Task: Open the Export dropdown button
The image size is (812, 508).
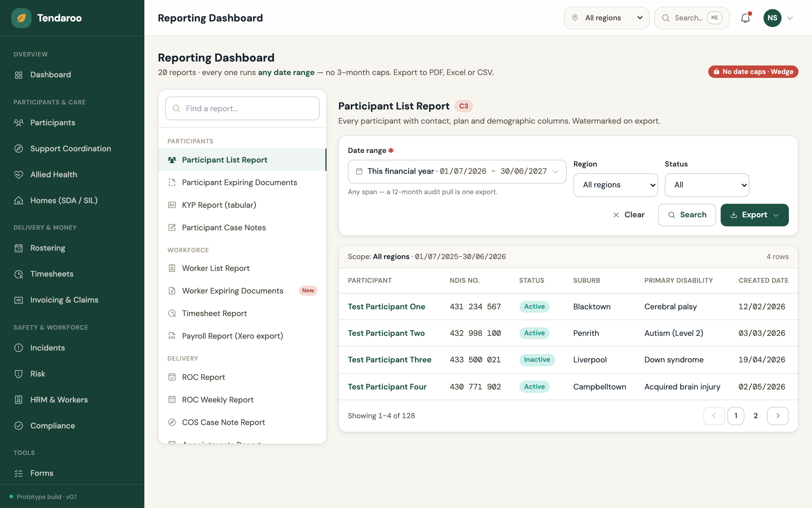Action: pos(754,215)
